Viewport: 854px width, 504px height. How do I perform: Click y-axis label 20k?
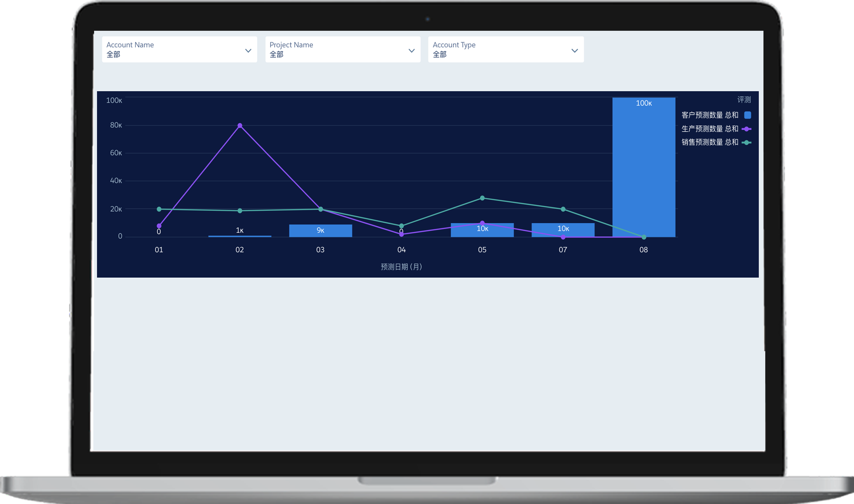click(116, 209)
